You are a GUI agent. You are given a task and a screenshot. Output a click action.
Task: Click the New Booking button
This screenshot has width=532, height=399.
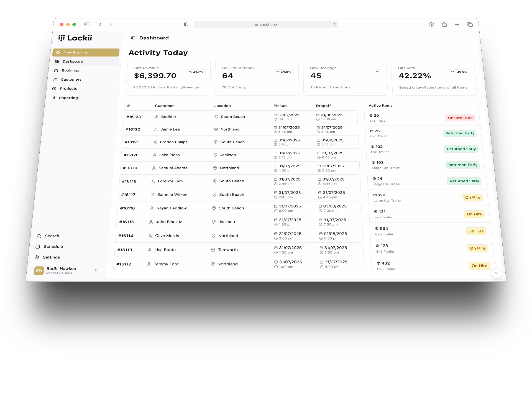86,52
